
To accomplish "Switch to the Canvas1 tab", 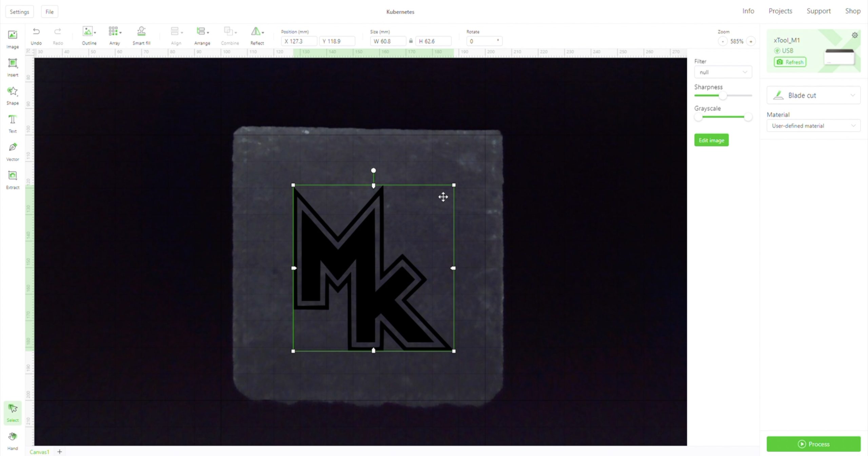I will point(39,452).
